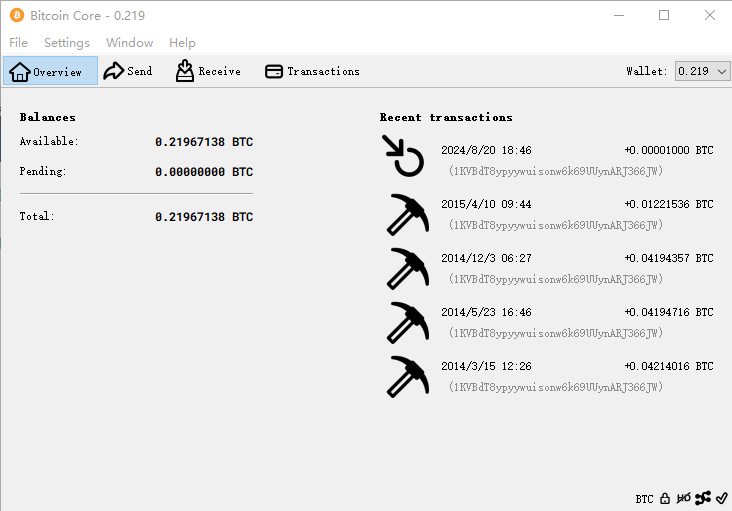The height and width of the screenshot is (511, 732).
Task: Click the pickaxe icon for 2014/3/15 transaction
Action: tap(406, 375)
